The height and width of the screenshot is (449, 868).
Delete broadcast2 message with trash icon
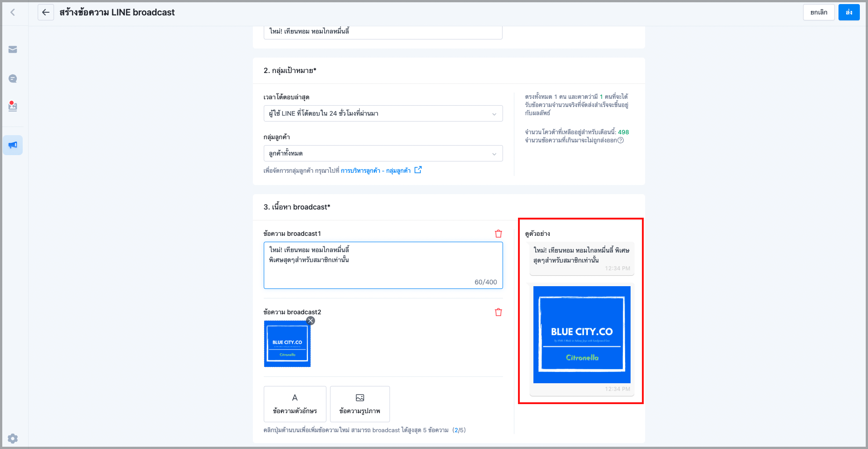(498, 312)
